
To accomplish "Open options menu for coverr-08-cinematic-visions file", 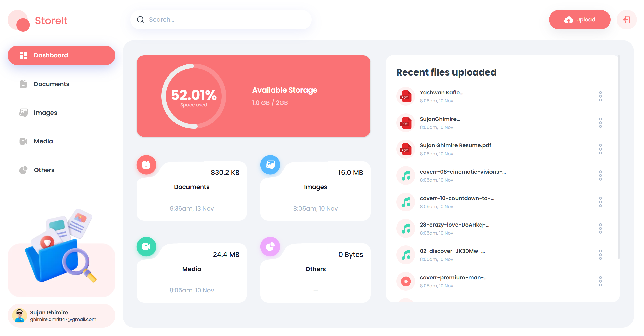I will 600,176.
